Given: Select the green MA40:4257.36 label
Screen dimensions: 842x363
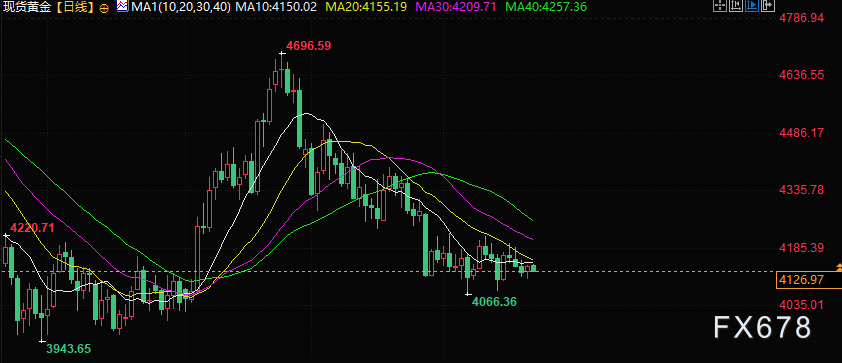Looking at the screenshot, I should click(547, 7).
